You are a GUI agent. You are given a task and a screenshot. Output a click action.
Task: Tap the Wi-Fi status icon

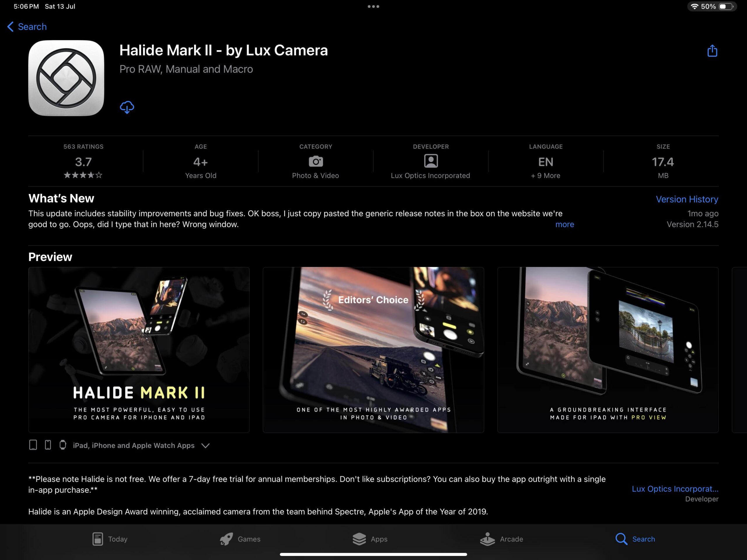[694, 6]
